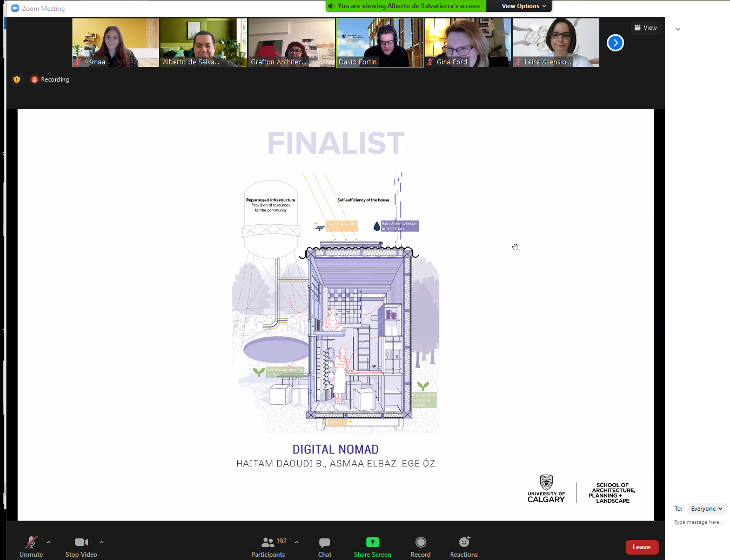
Task: Select Gina Ford's video thumbnail
Action: pyautogui.click(x=467, y=42)
